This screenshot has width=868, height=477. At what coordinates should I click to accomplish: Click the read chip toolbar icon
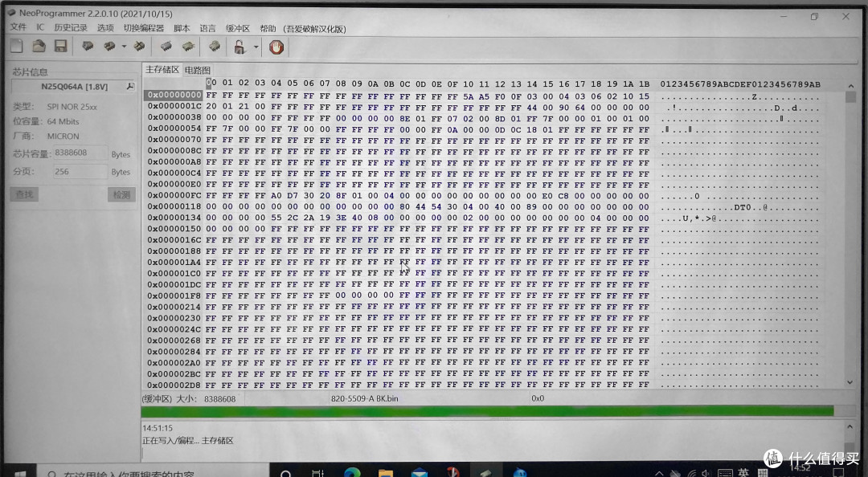click(x=87, y=47)
